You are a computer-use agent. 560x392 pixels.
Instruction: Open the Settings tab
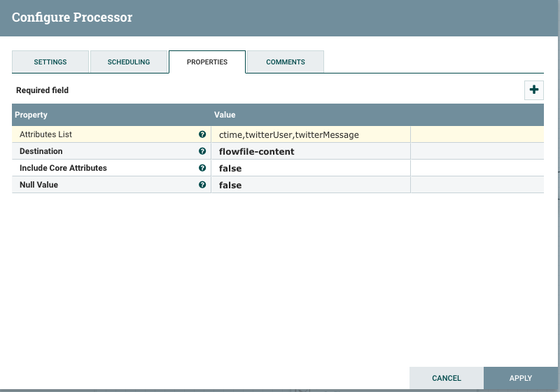click(x=50, y=62)
